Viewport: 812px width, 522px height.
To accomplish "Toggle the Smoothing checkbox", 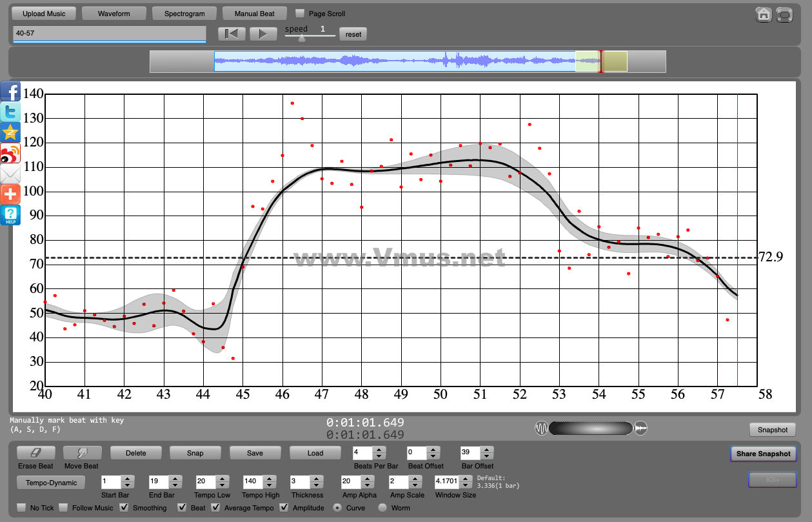I will click(x=124, y=508).
